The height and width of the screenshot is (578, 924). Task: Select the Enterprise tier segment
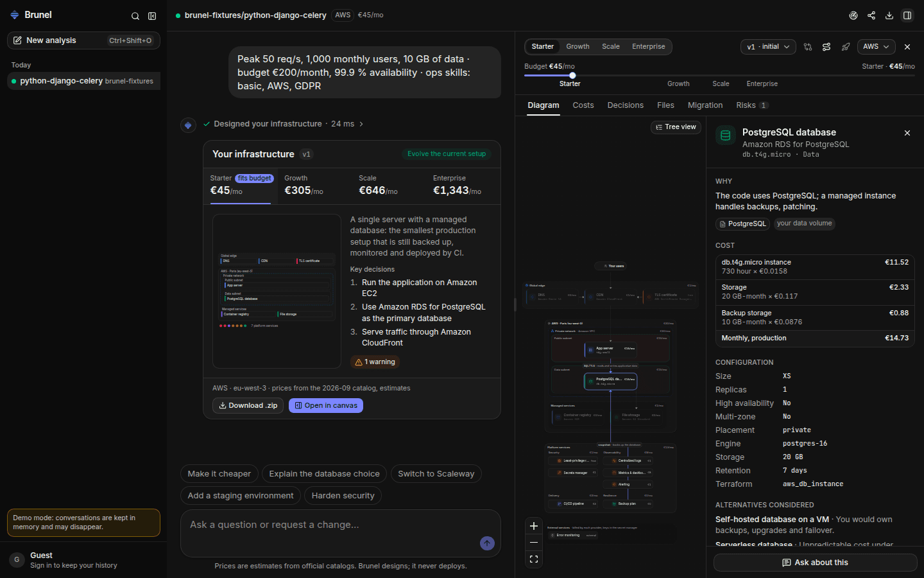point(648,47)
